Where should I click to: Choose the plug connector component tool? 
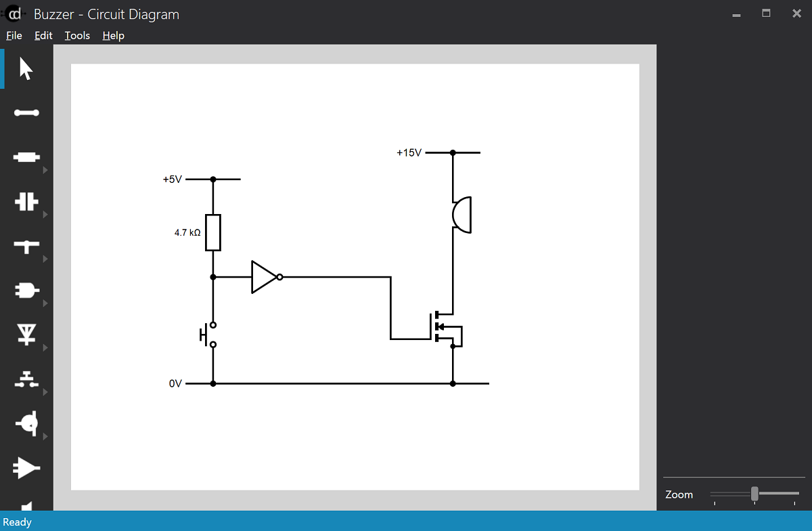point(27,290)
